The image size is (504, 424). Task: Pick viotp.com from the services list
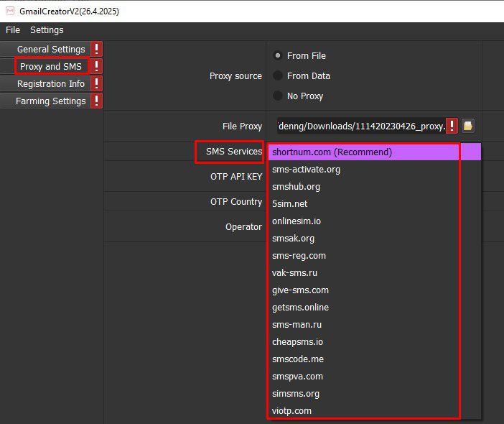(375, 411)
